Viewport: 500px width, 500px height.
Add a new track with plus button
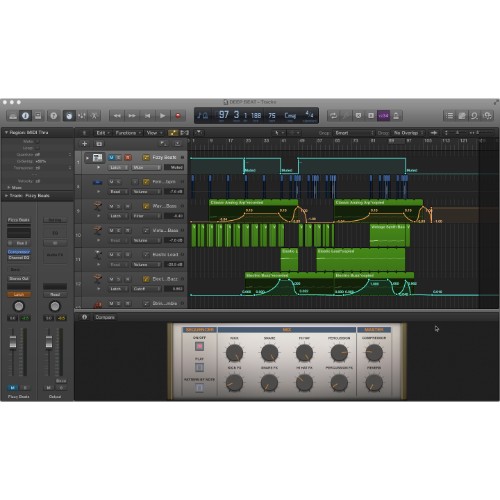click(84, 144)
